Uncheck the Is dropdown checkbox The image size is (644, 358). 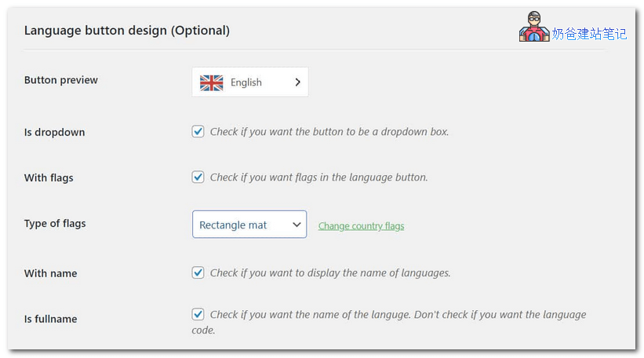[198, 132]
